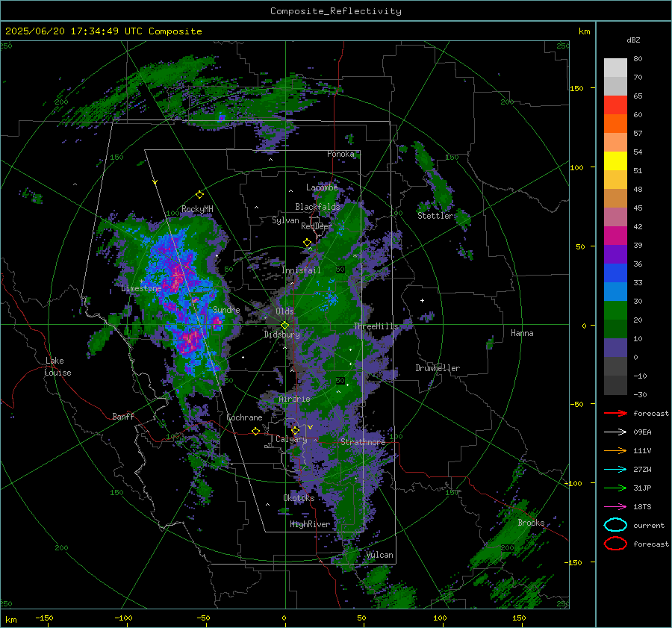Click the Drumheller label
The width and height of the screenshot is (672, 628).
[438, 368]
